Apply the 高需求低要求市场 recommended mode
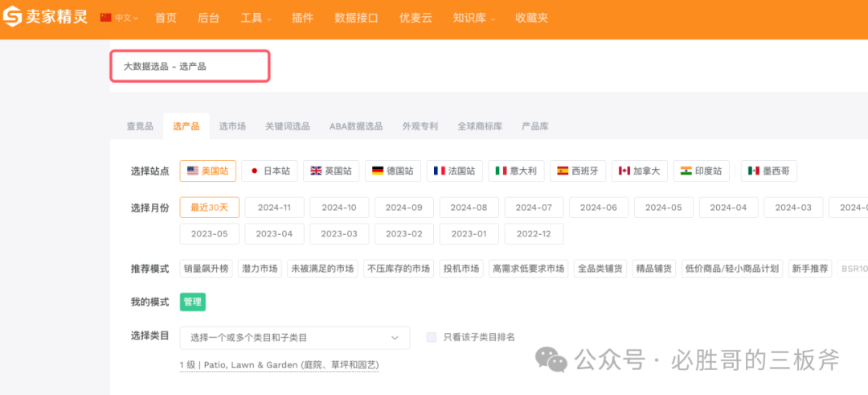 click(529, 269)
